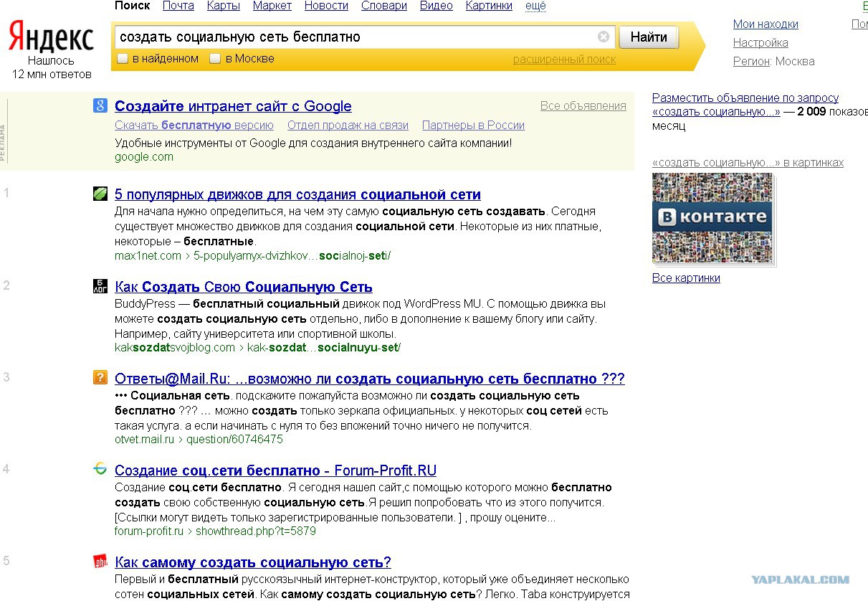This screenshot has height=601, width=868.
Task: Open the Почта tab
Action: click(178, 6)
